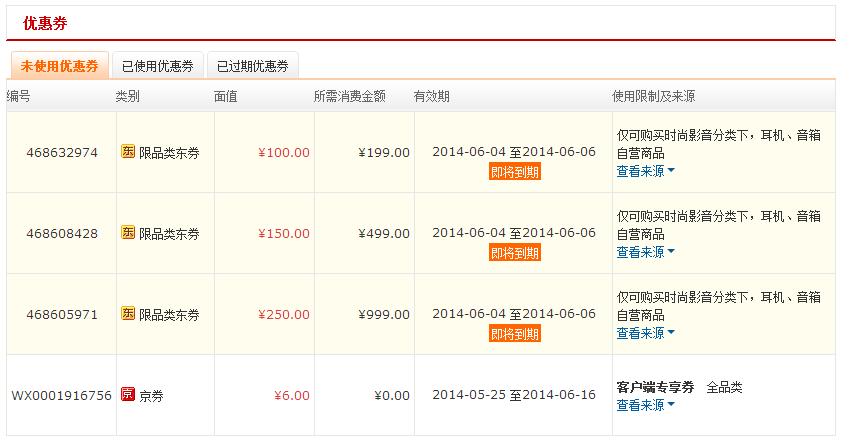Click the 东 icon for coupon 468608428

[128, 233]
